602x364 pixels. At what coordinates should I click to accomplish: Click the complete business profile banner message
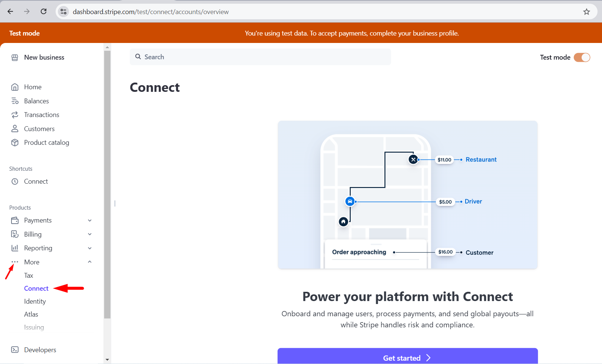click(x=352, y=33)
